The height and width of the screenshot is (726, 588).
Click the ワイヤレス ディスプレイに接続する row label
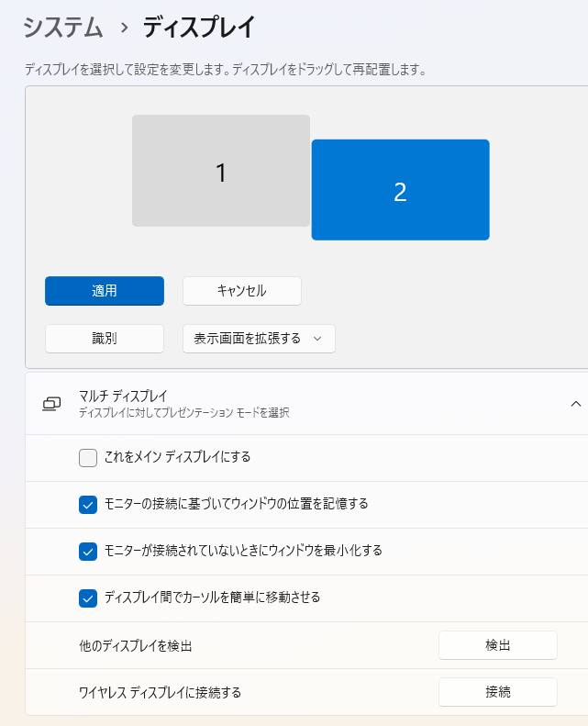tap(161, 692)
